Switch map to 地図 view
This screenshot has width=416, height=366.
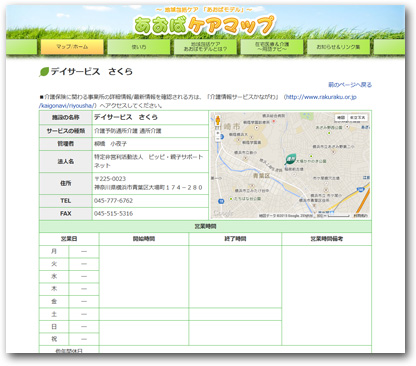point(341,118)
